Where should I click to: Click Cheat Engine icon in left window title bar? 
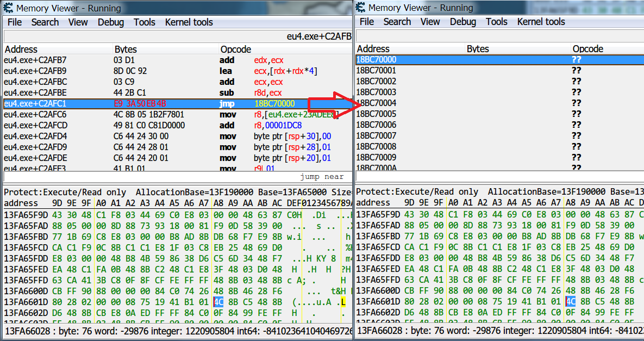tap(8, 8)
